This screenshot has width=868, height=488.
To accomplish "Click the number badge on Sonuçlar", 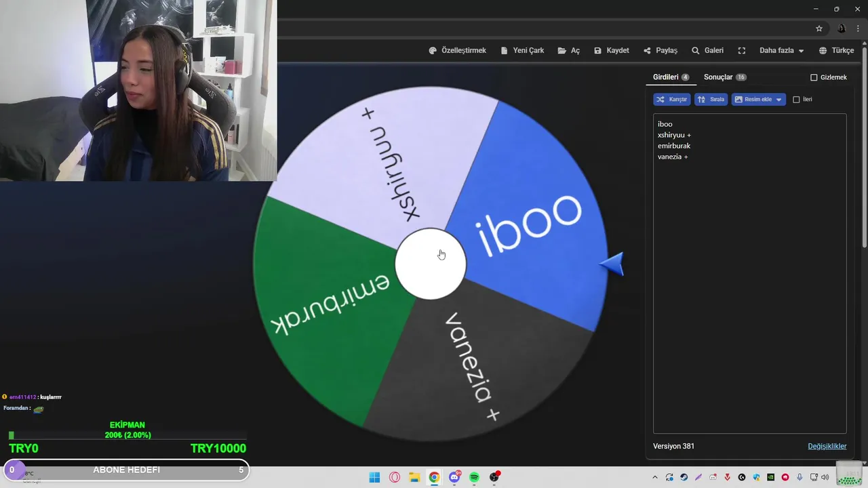I will coord(741,77).
